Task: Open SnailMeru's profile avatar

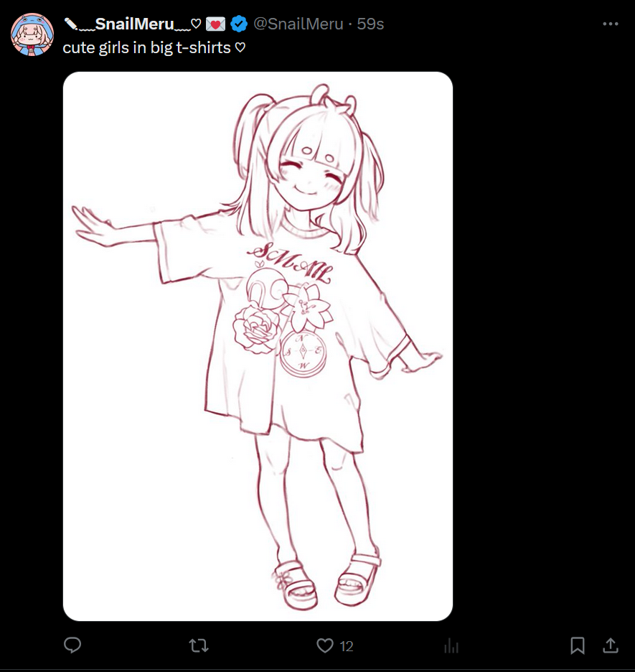Action: (32, 34)
